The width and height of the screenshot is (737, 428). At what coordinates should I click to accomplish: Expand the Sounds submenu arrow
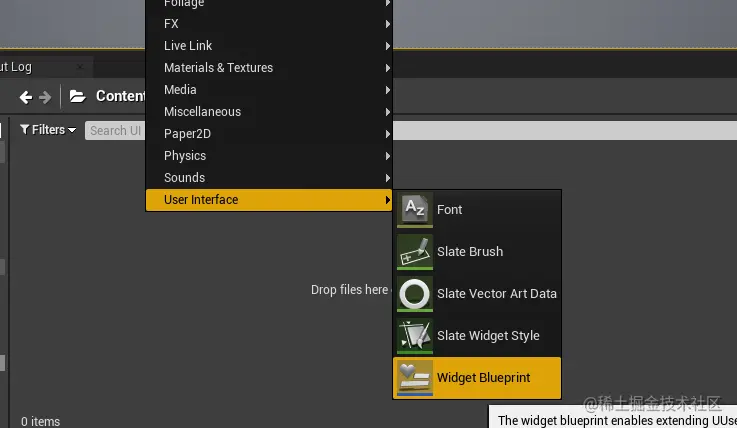tap(388, 178)
